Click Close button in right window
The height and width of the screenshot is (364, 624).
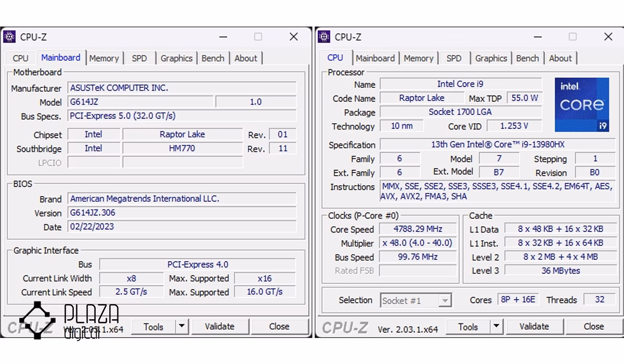593,327
